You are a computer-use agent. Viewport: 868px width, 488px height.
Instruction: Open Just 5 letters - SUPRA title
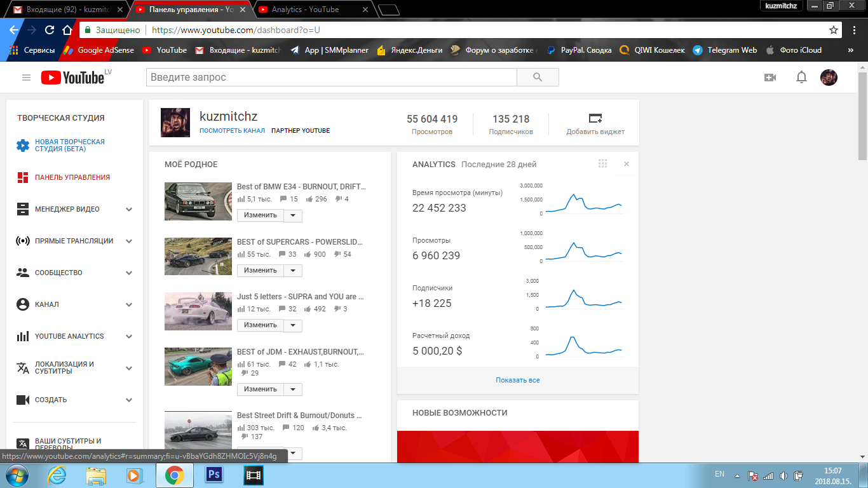pyautogui.click(x=301, y=297)
